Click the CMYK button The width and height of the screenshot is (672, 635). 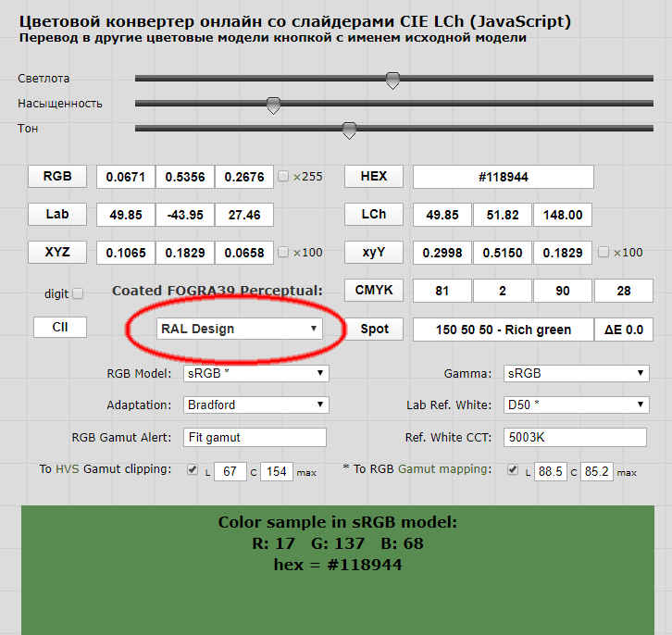point(374,291)
